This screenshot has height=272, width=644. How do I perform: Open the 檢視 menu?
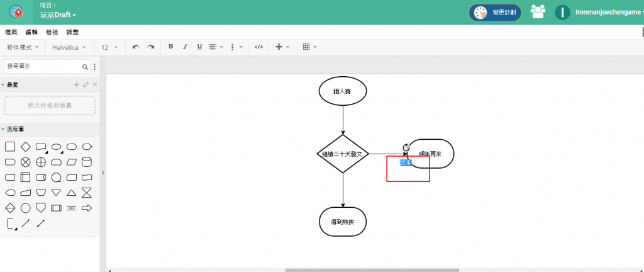pyautogui.click(x=52, y=32)
